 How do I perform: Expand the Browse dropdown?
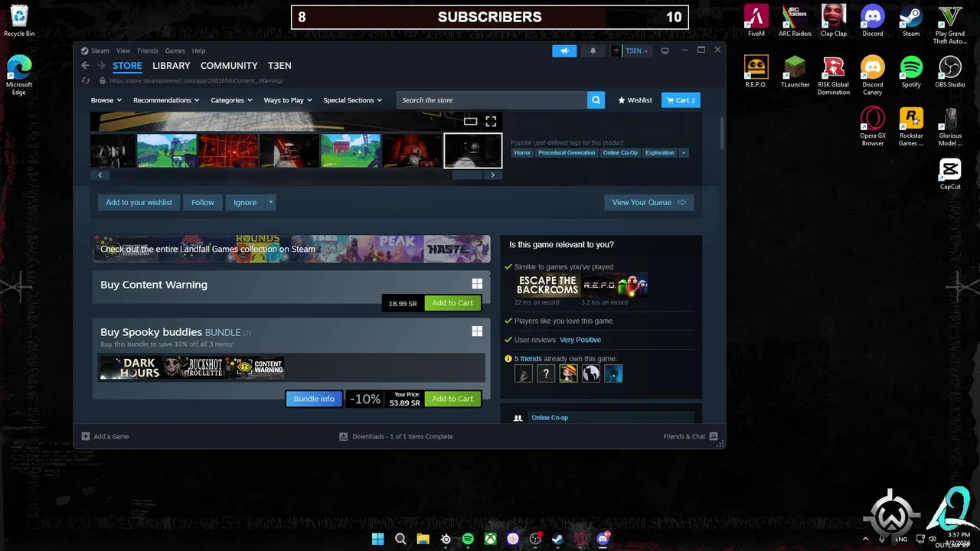106,100
